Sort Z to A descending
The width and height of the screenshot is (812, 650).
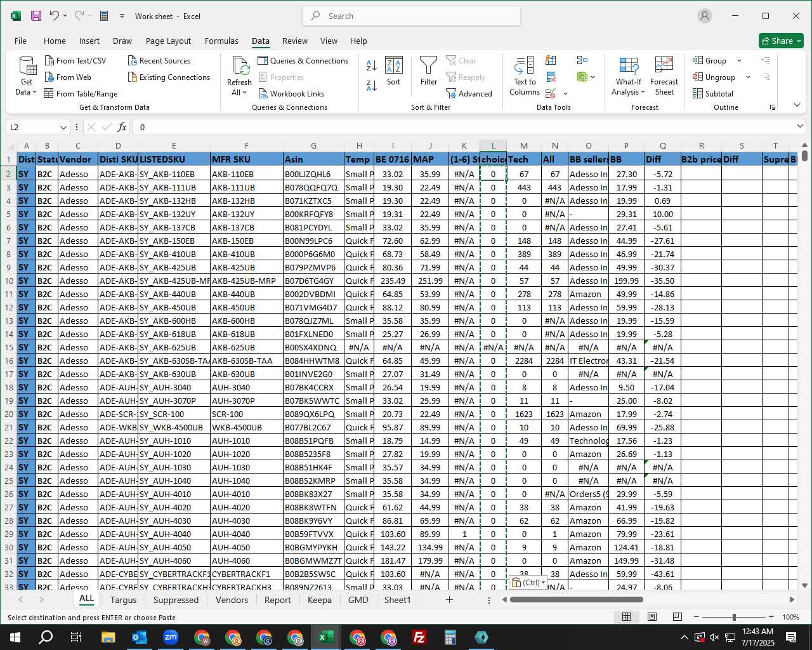(372, 84)
